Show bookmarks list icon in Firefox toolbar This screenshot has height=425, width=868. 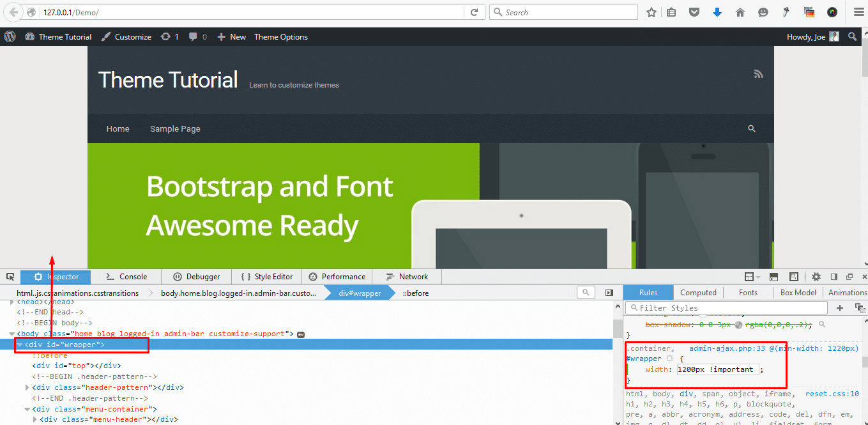coord(671,12)
